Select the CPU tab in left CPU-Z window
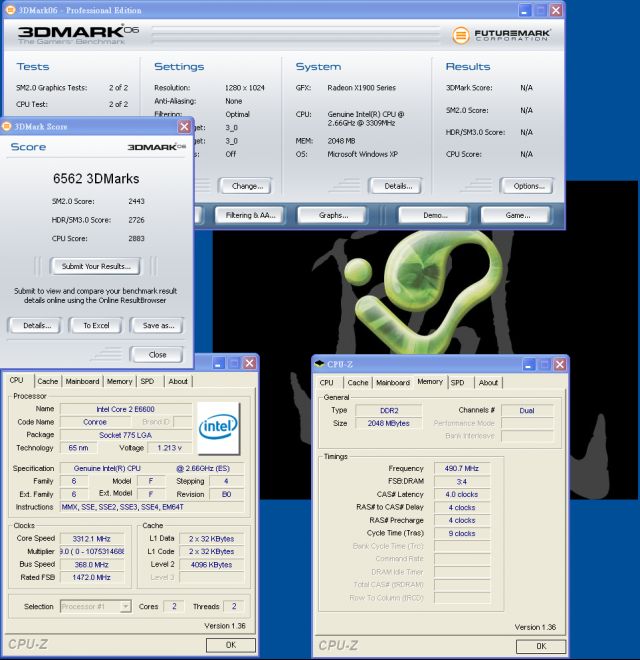 16,380
